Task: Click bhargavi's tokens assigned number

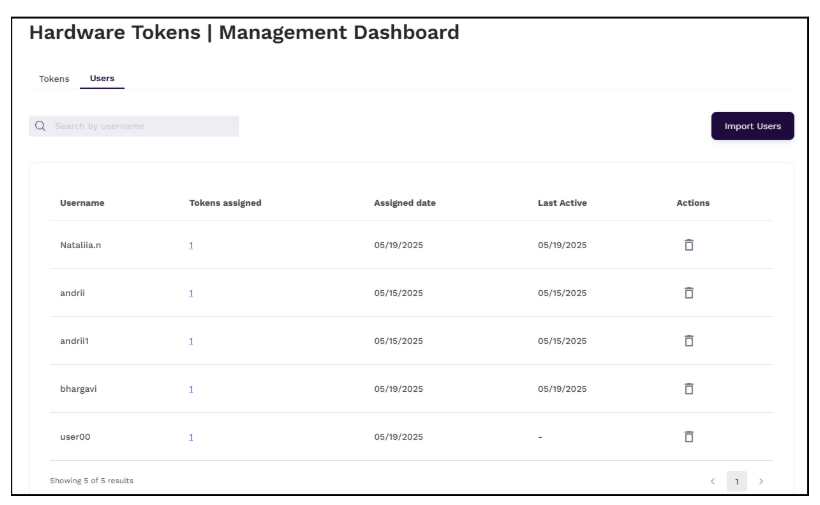Action: click(x=190, y=389)
